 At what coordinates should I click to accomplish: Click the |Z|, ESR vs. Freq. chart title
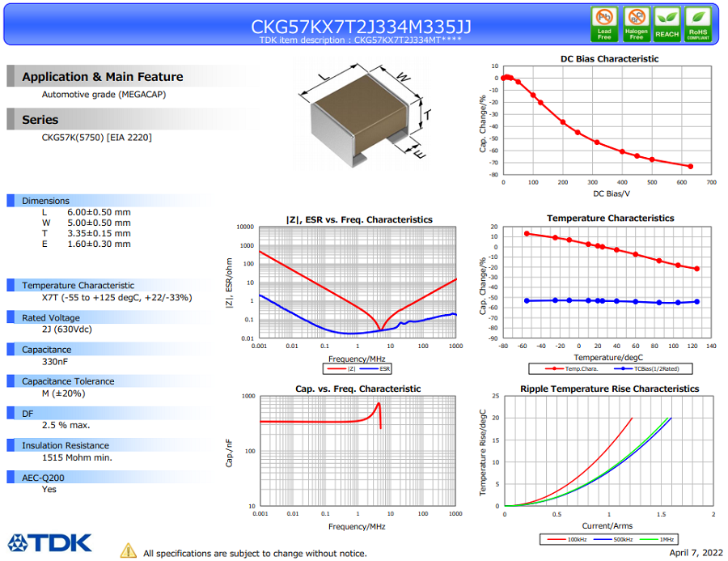359,220
